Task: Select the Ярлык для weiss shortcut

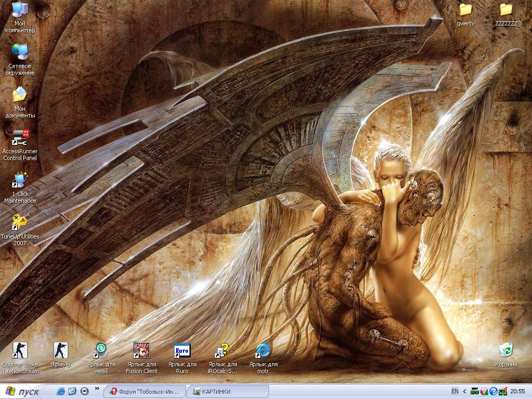Action: 101,358
